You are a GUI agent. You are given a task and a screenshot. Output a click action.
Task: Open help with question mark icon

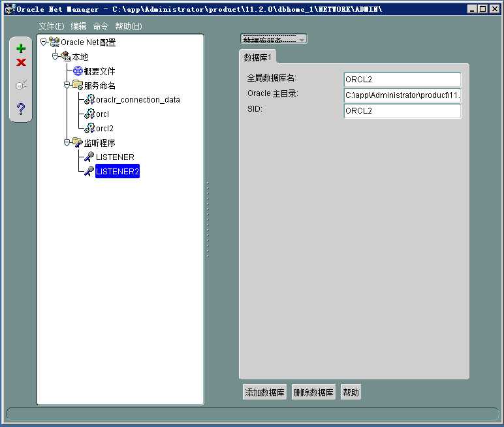pos(21,108)
